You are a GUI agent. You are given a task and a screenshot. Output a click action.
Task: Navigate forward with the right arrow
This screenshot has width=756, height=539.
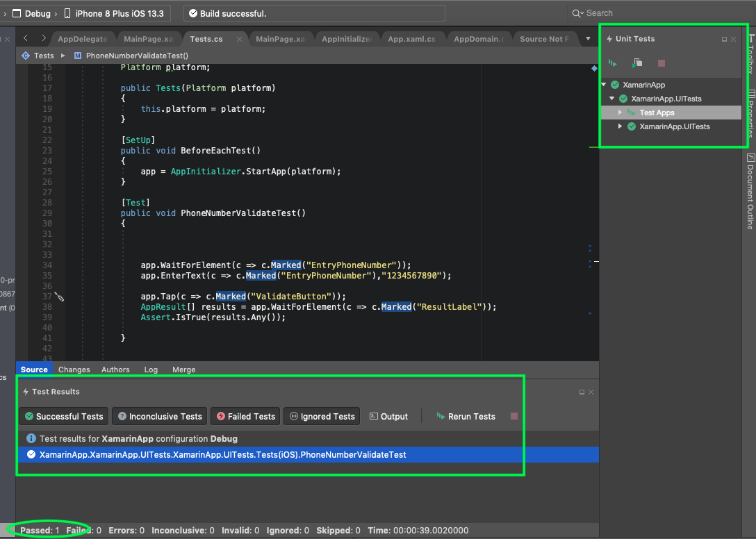point(43,39)
